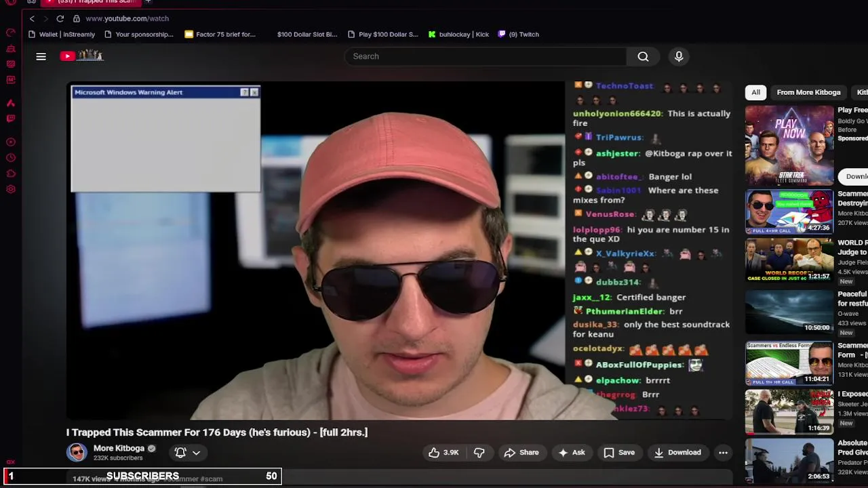Open the 10:50:00 peaceful ocean video thumbnail
Screen dimensions: 868x488
coord(789,312)
